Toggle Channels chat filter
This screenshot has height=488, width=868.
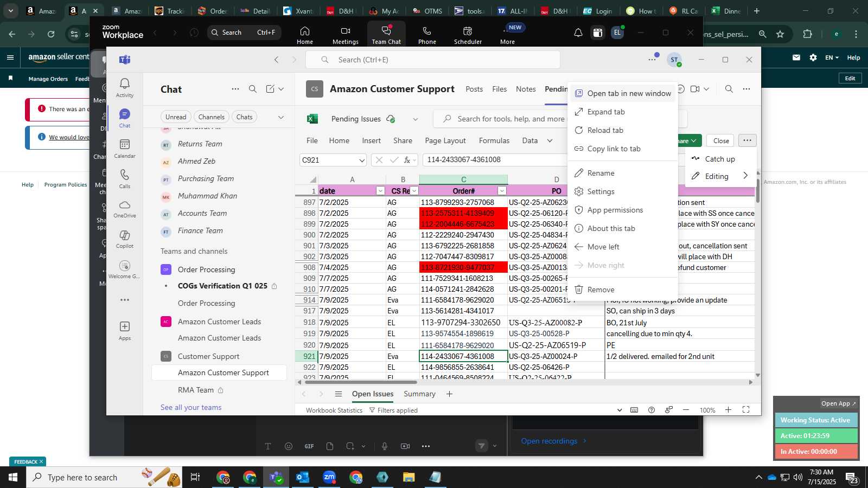click(212, 117)
